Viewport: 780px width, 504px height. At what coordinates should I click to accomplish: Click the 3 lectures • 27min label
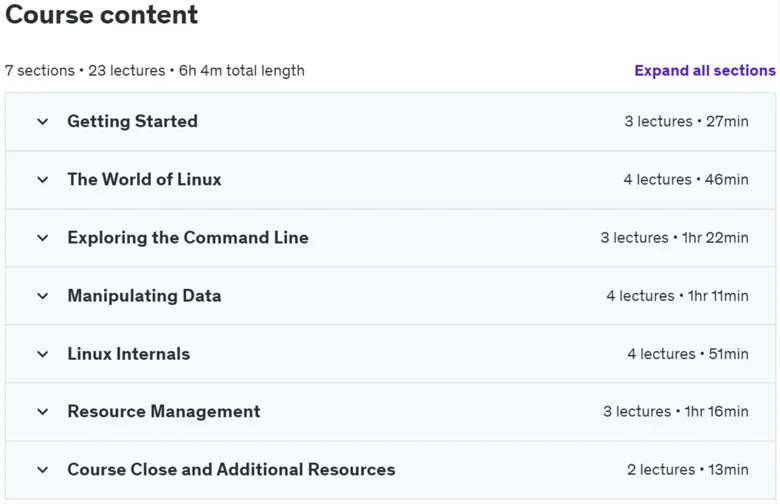[686, 121]
